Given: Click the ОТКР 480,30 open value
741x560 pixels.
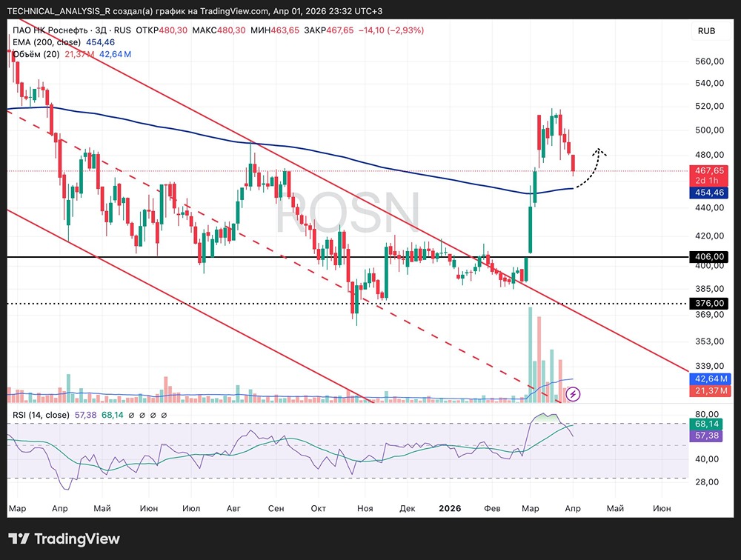Looking at the screenshot, I should (161, 30).
